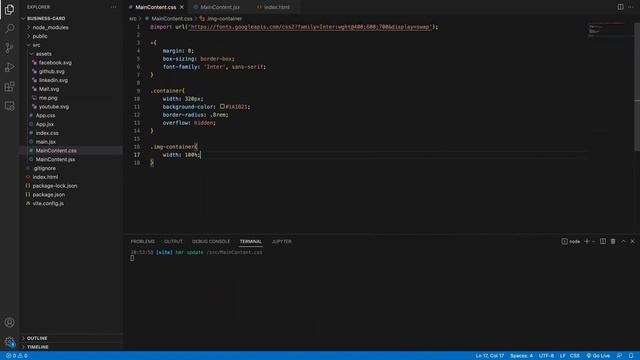Open the Search view in the activity bar
The height and width of the screenshot is (360, 640).
point(9,28)
